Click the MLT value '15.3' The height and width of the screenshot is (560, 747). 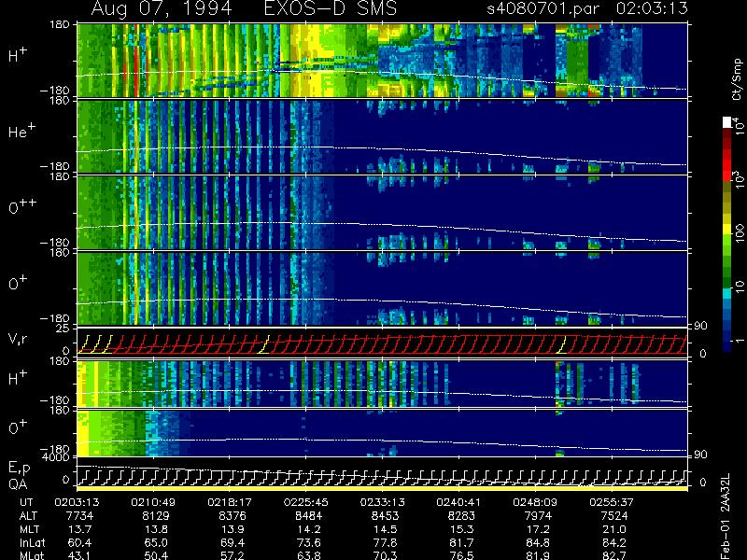click(461, 529)
